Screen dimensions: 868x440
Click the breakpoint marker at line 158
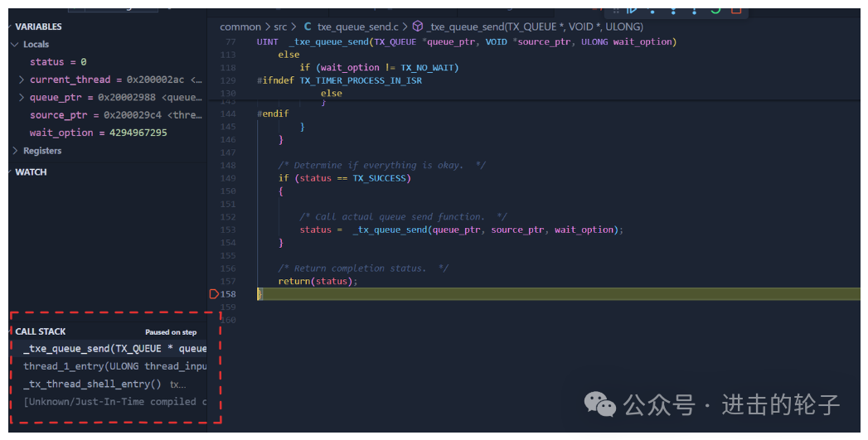point(214,294)
